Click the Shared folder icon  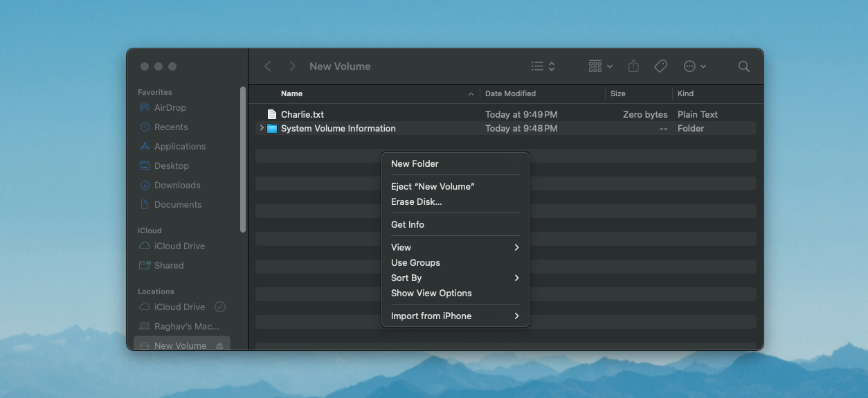click(x=145, y=265)
